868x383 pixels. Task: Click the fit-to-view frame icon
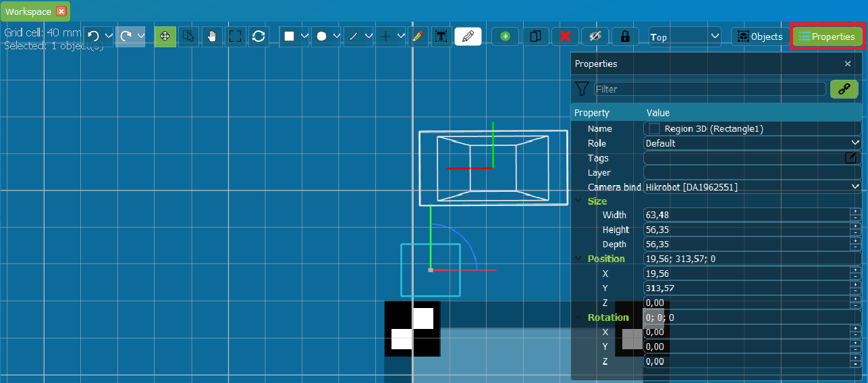point(235,36)
